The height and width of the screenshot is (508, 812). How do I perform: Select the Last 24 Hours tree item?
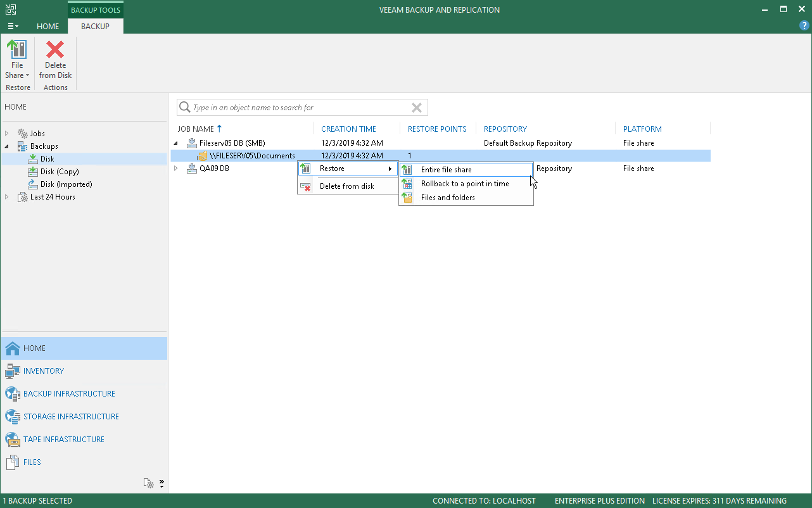tap(53, 197)
